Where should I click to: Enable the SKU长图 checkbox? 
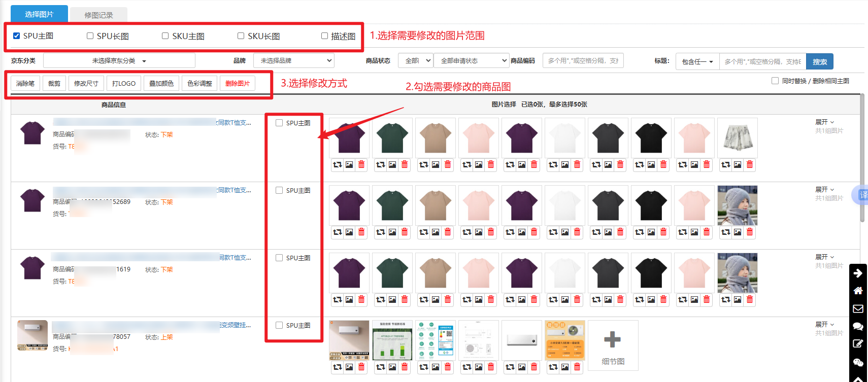(x=241, y=36)
